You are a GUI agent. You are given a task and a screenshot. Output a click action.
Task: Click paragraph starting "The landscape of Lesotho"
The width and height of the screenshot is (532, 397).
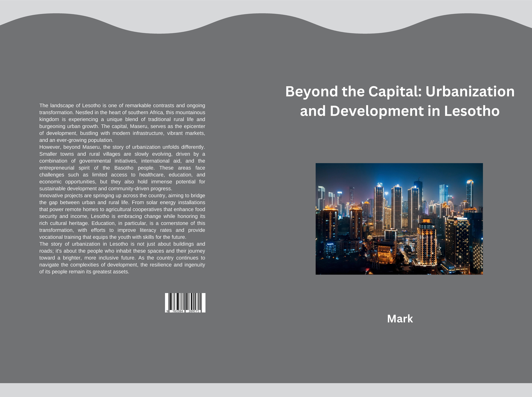tap(122, 123)
